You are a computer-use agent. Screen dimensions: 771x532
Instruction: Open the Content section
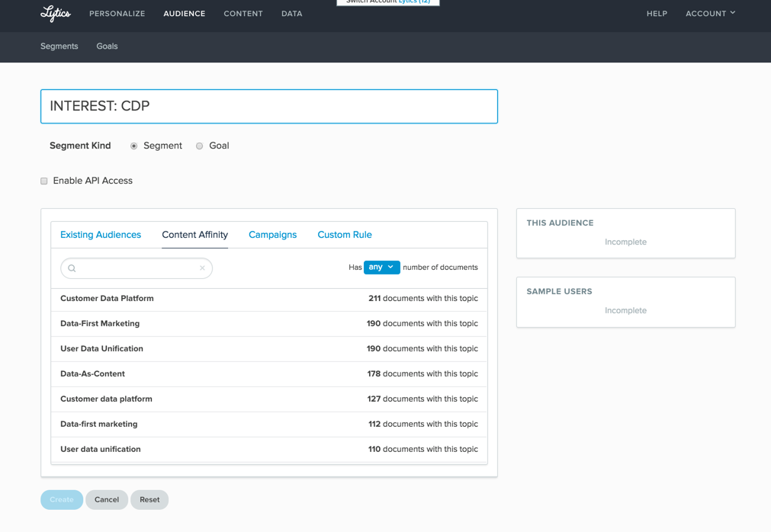pyautogui.click(x=243, y=14)
